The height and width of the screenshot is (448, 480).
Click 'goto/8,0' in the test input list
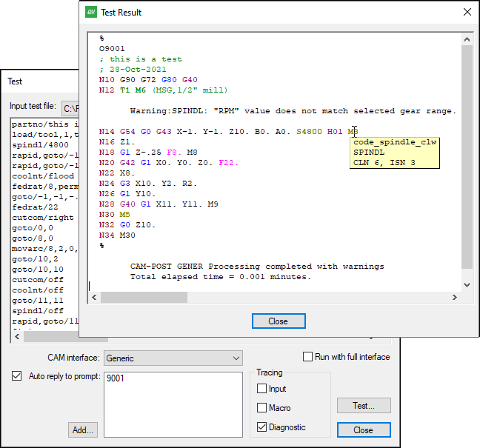(x=33, y=238)
